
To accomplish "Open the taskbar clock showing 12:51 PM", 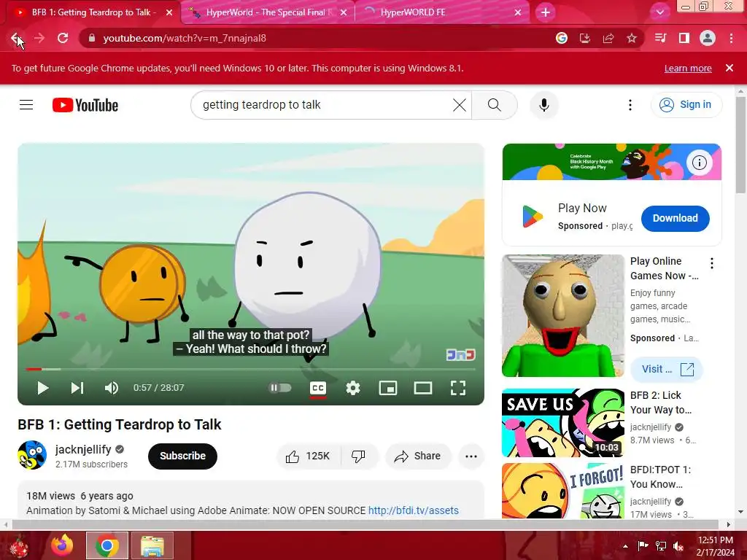I will tap(715, 545).
